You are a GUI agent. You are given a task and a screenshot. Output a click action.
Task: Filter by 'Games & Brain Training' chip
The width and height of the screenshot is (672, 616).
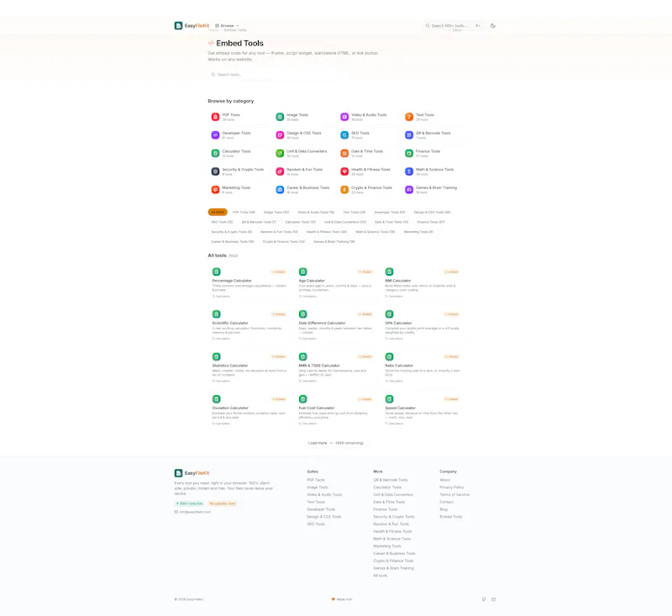click(x=334, y=242)
